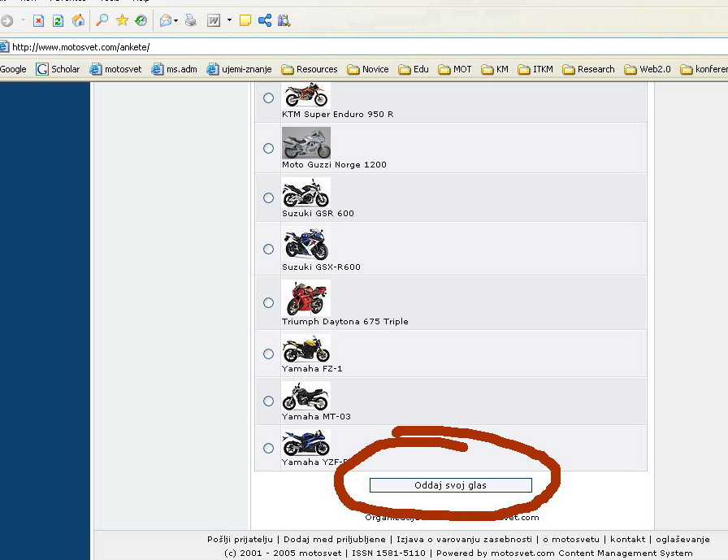The image size is (728, 560).
Task: Refresh the page with the Refresh icon
Action: (x=58, y=20)
